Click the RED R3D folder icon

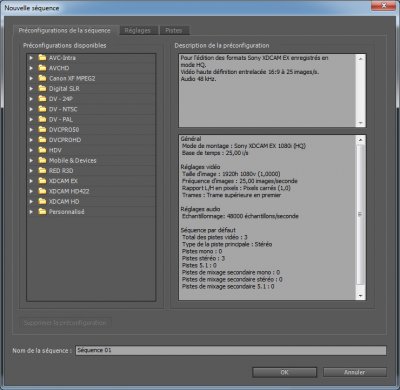pyautogui.click(x=42, y=171)
